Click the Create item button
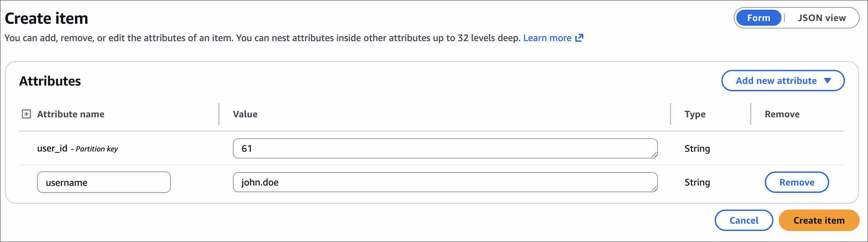Viewport: 868px width, 242px height. coord(819,220)
